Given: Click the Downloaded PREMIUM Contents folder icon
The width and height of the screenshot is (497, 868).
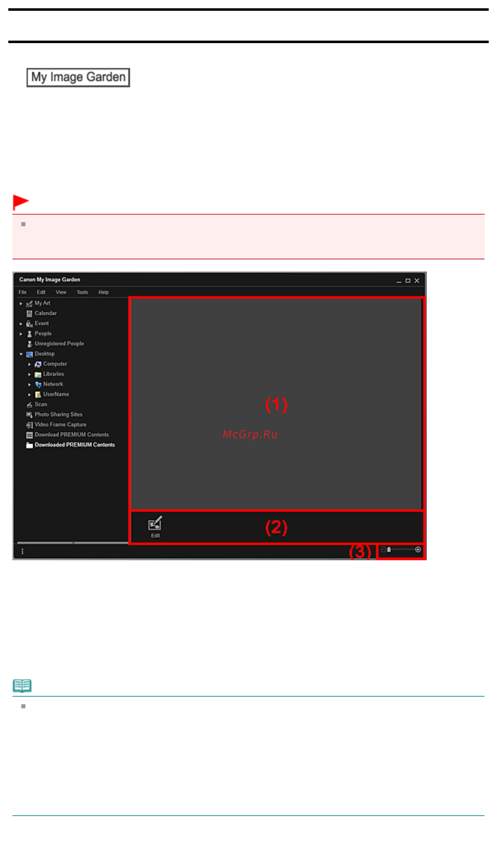Looking at the screenshot, I should 29,445.
